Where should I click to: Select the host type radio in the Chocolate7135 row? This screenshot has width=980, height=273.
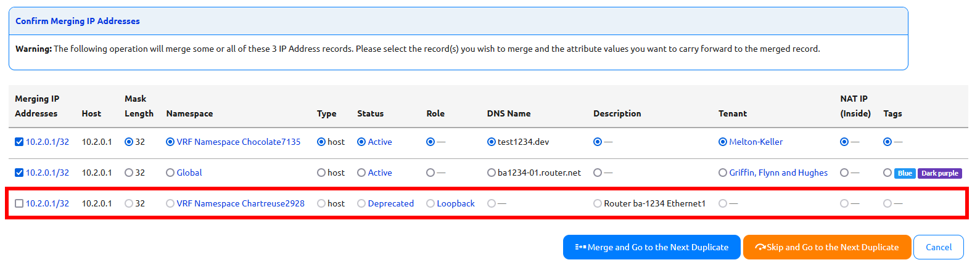(321, 142)
